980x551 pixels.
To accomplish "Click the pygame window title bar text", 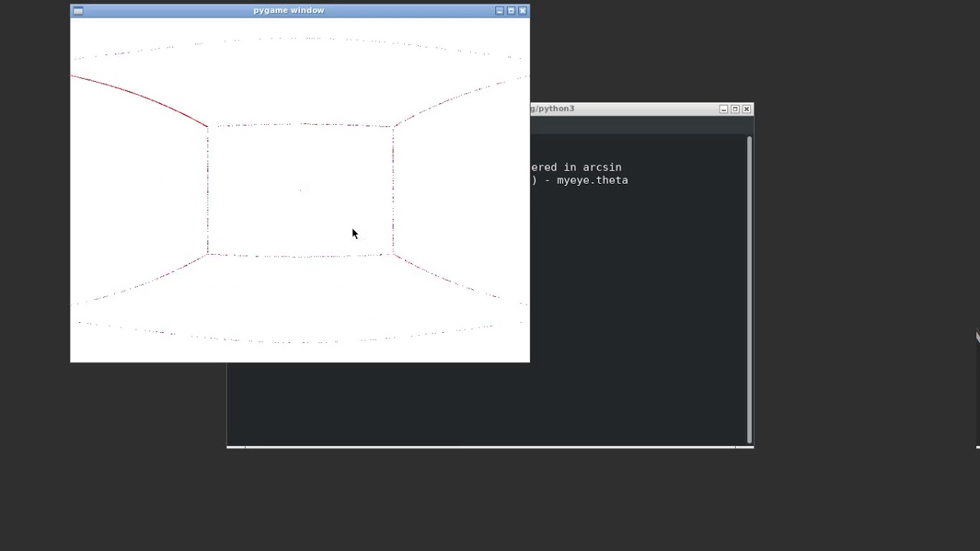I will coord(289,11).
